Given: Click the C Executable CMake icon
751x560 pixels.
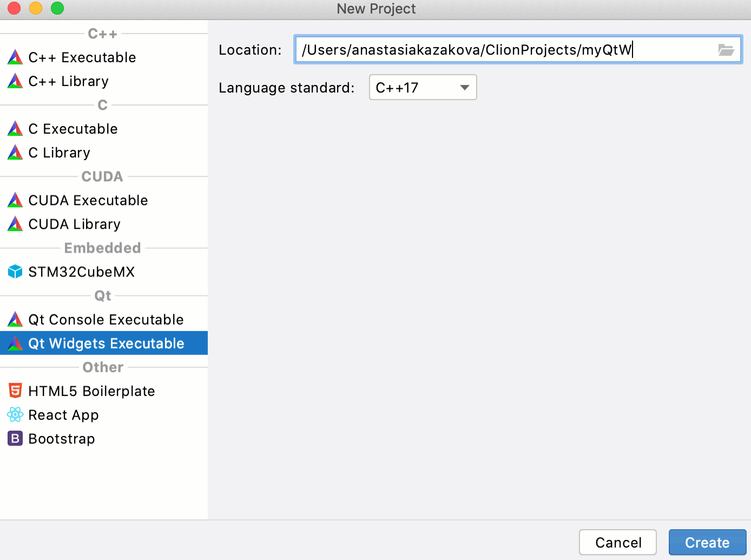Looking at the screenshot, I should [15, 129].
